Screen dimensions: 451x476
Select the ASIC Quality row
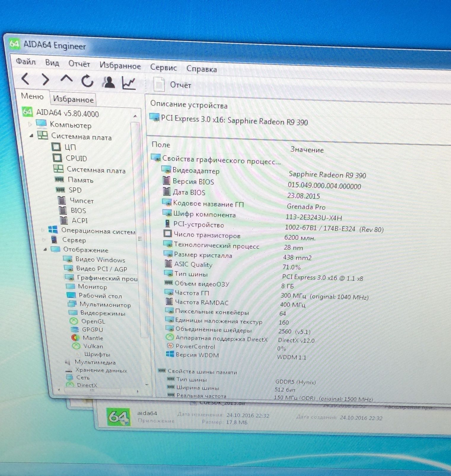pyautogui.click(x=233, y=265)
